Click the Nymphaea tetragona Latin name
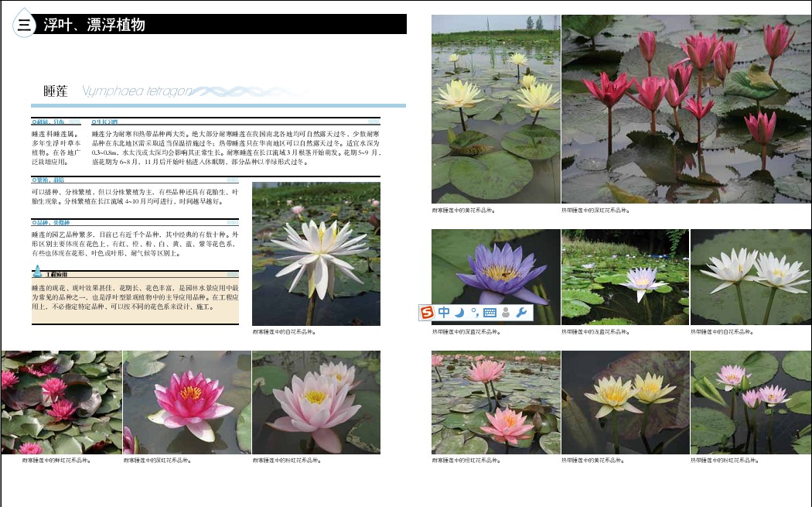The image size is (812, 507). [x=137, y=91]
